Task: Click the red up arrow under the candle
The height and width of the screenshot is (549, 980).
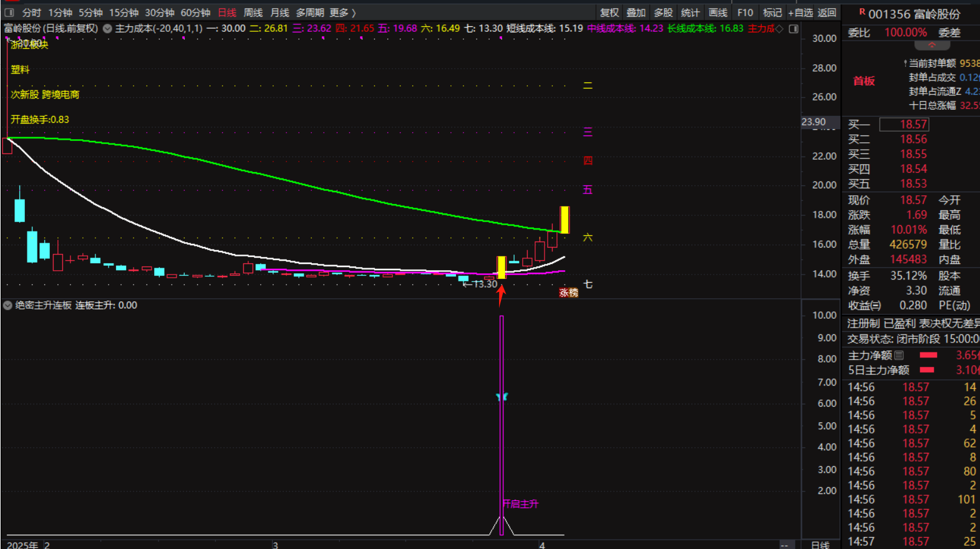Action: [501, 294]
